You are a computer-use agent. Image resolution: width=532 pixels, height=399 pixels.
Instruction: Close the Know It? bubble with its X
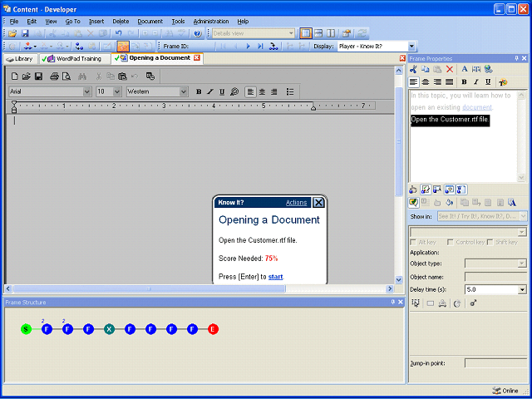(x=318, y=203)
